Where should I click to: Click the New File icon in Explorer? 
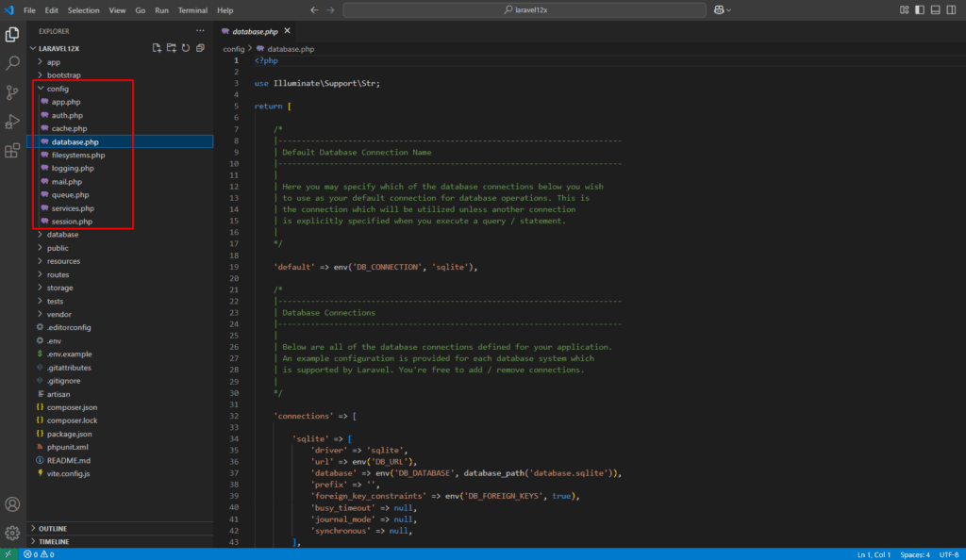(x=157, y=48)
